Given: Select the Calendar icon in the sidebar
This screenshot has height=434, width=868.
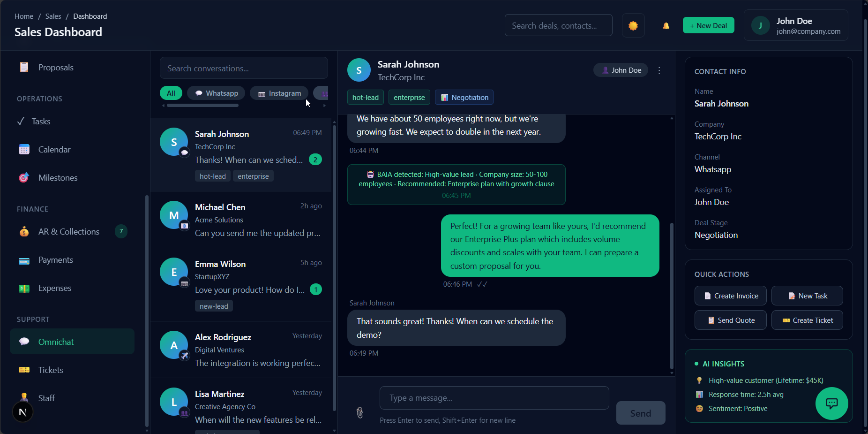Looking at the screenshot, I should coord(23,149).
